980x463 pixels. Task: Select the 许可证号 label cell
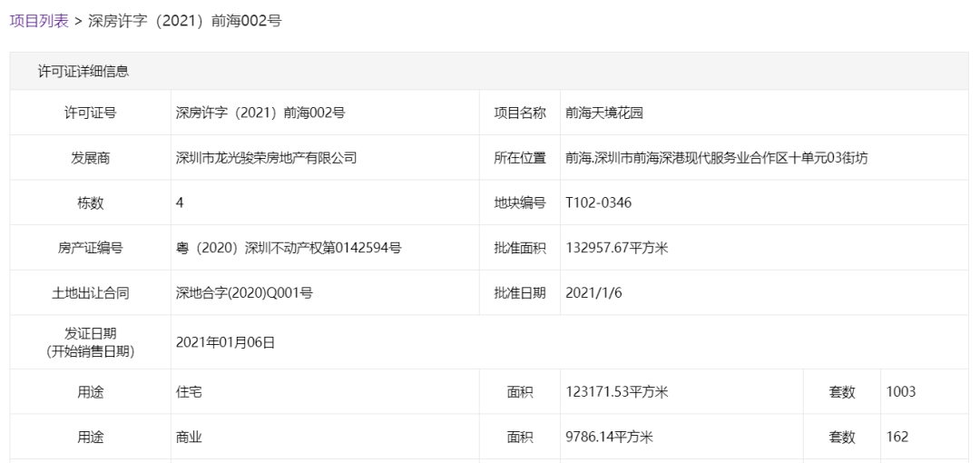90,113
